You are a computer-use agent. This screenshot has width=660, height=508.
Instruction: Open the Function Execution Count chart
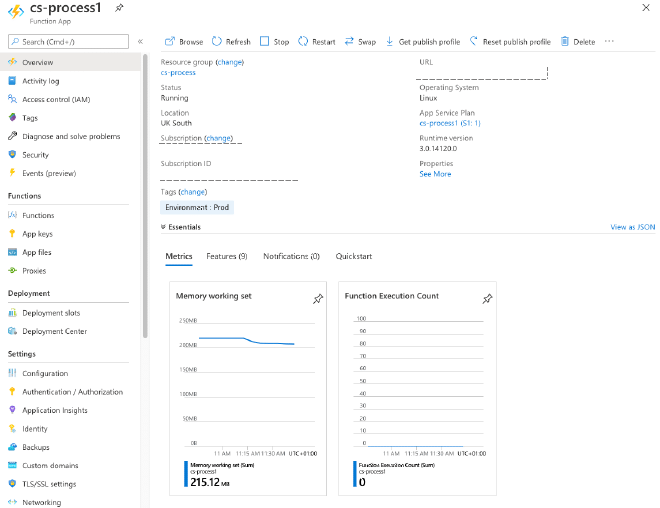[x=417, y=388]
